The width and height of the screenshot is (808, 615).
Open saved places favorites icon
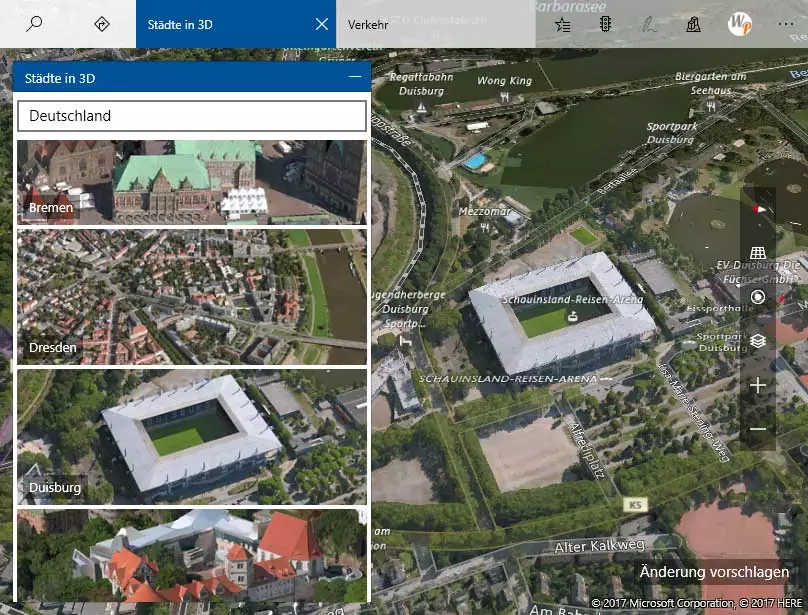tap(563, 25)
